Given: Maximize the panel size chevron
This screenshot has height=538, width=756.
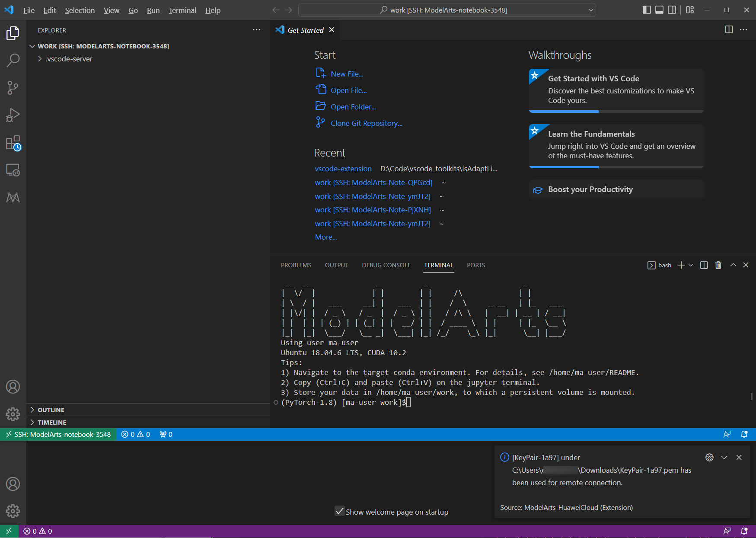Looking at the screenshot, I should (733, 265).
